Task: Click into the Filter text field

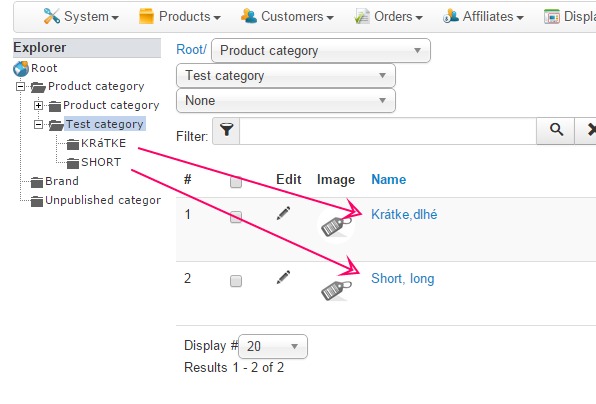Action: click(388, 131)
